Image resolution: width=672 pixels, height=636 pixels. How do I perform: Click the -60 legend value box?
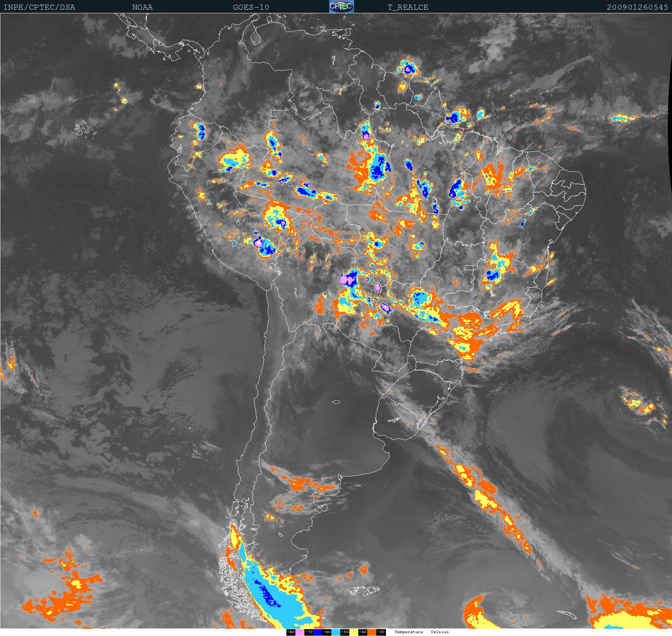(327, 632)
